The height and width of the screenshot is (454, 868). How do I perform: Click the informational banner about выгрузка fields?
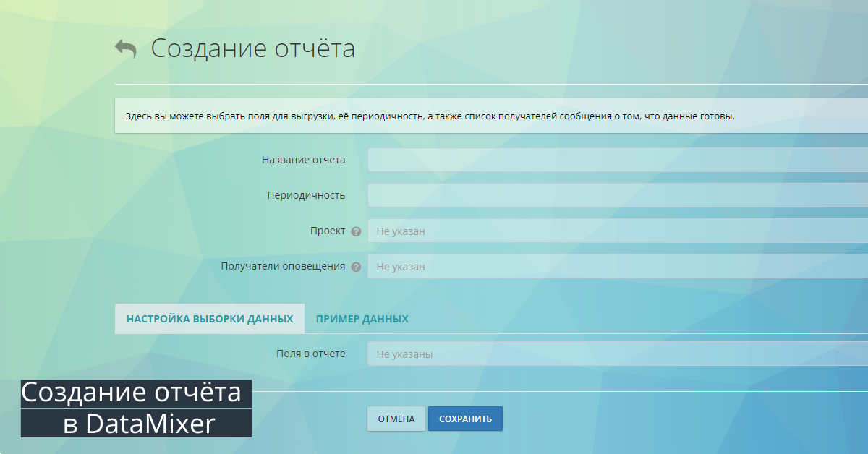(x=428, y=114)
